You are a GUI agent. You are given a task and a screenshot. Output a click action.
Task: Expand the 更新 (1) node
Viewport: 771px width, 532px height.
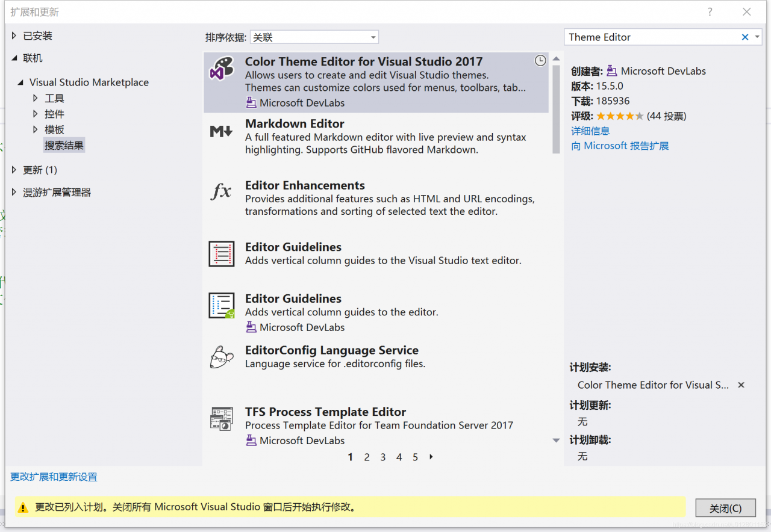[14, 170]
